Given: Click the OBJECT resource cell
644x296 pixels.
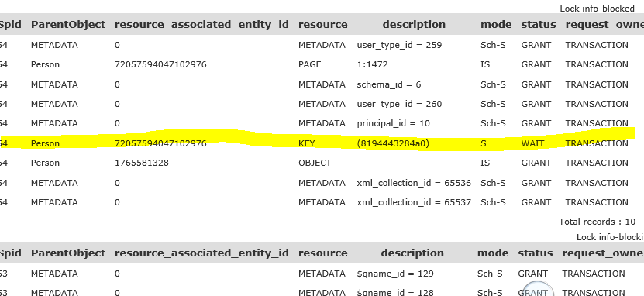Looking at the screenshot, I should tap(315, 163).
